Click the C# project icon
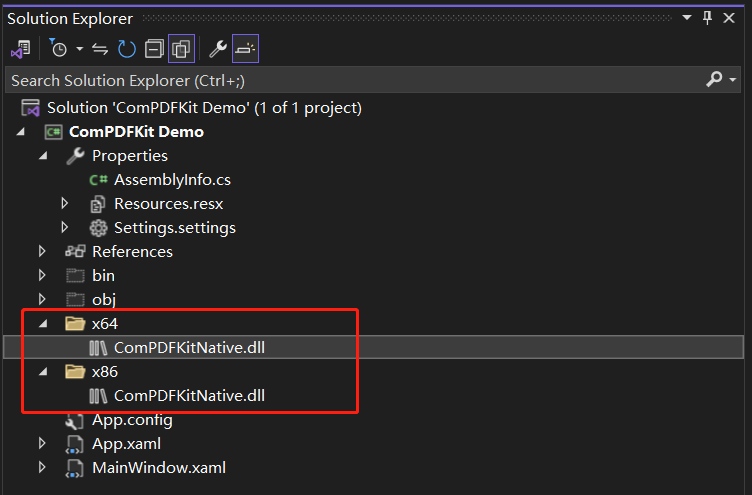The width and height of the screenshot is (752, 495). [53, 132]
